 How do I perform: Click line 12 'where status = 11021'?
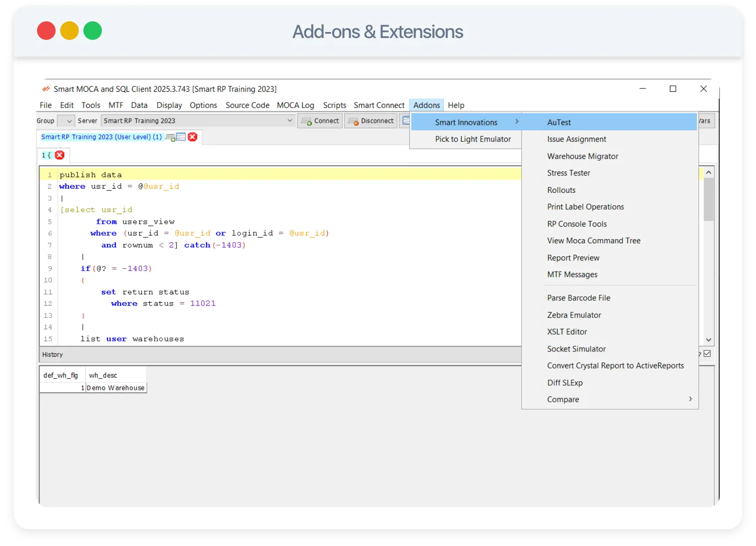[x=163, y=304]
